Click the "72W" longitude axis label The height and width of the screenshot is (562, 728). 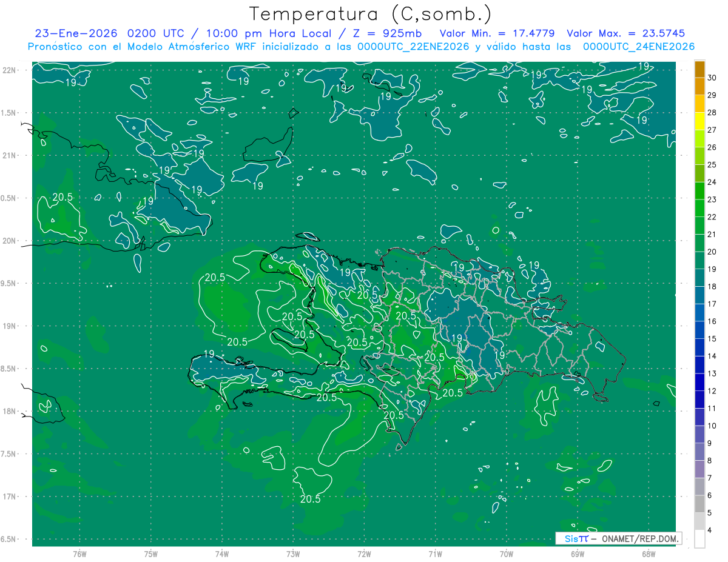364,554
